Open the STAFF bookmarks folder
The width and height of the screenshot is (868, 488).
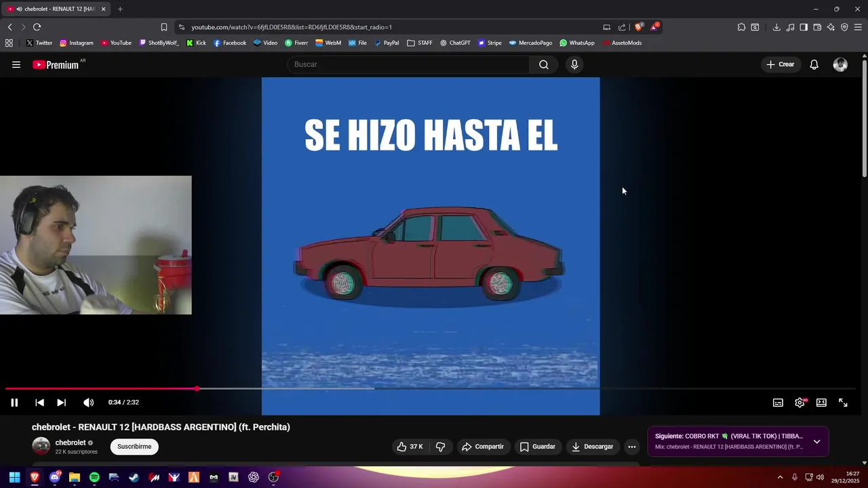point(419,43)
